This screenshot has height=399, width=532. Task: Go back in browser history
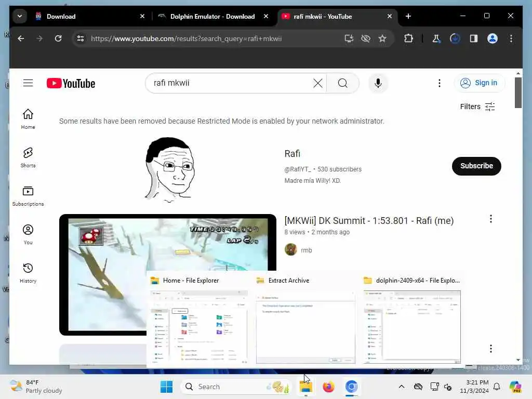click(21, 38)
